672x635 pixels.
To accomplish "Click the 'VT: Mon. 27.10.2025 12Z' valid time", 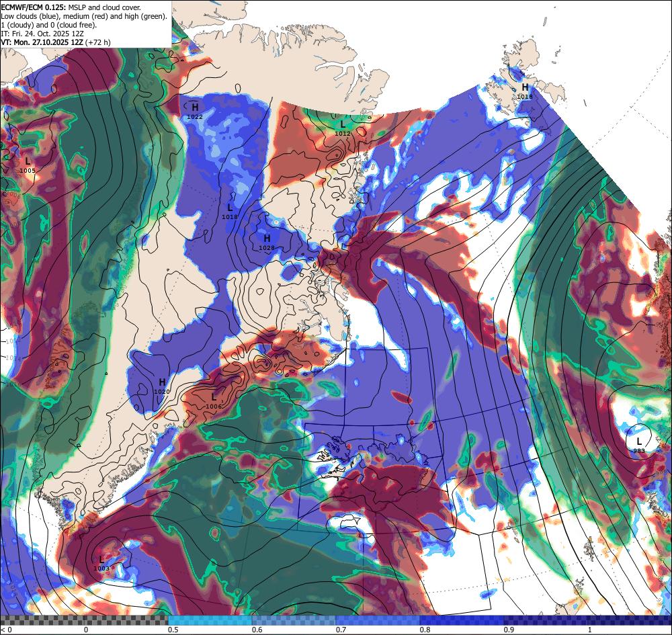I will [x=43, y=42].
